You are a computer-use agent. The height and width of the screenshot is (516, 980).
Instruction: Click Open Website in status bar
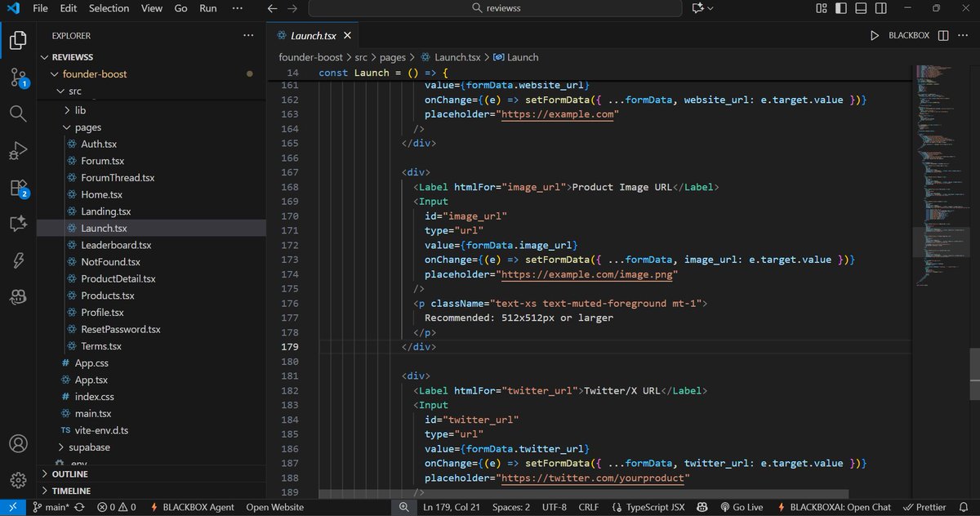(275, 507)
